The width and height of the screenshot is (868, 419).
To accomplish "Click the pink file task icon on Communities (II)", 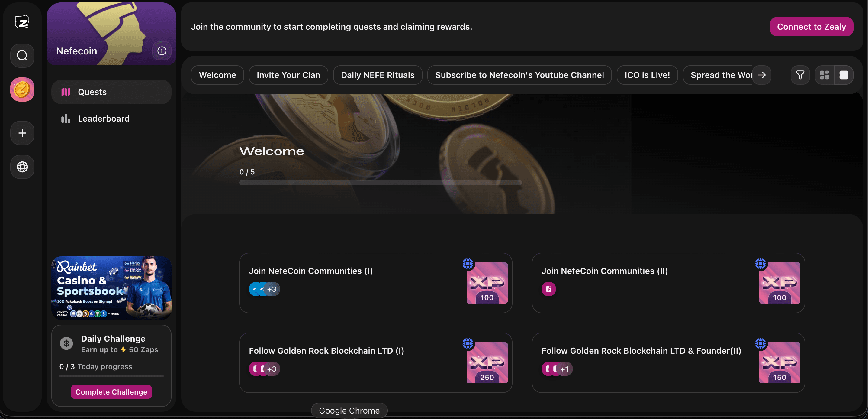I will 548,289.
